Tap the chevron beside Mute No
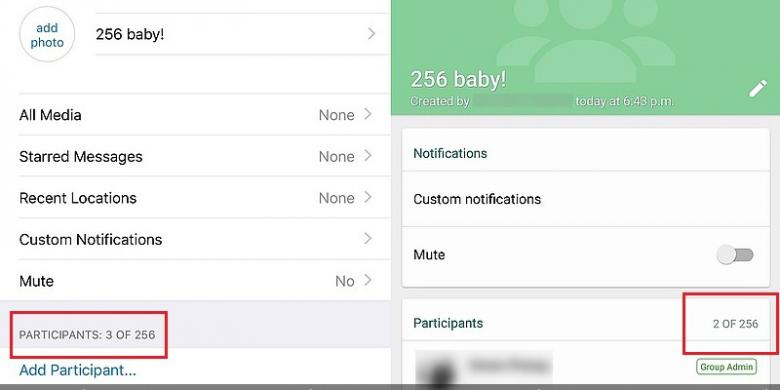The width and height of the screenshot is (780, 390). click(x=368, y=281)
